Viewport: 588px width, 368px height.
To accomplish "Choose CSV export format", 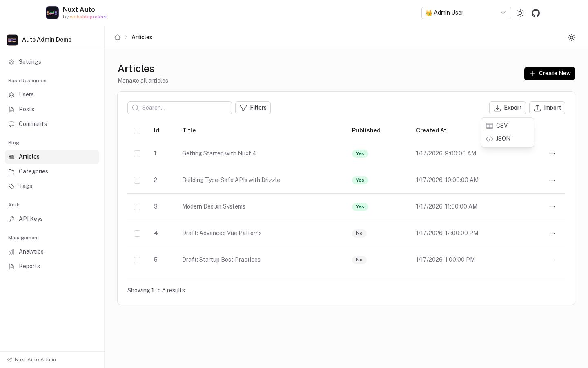I will (x=508, y=126).
